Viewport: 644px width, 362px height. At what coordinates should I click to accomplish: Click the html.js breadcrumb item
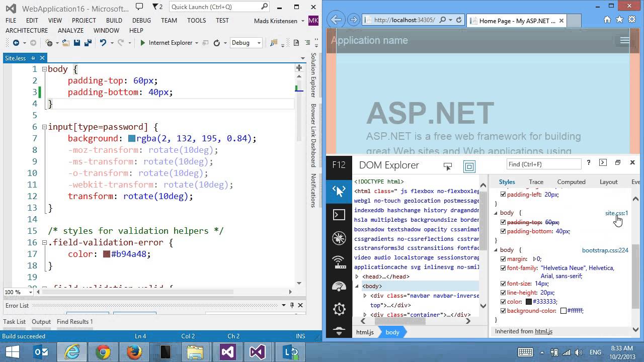point(365,332)
